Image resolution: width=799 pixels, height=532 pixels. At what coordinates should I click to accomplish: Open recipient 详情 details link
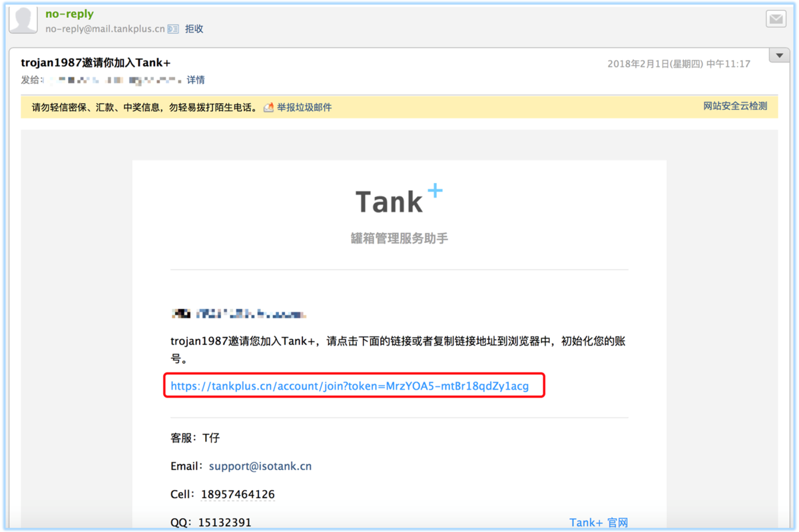tap(196, 80)
